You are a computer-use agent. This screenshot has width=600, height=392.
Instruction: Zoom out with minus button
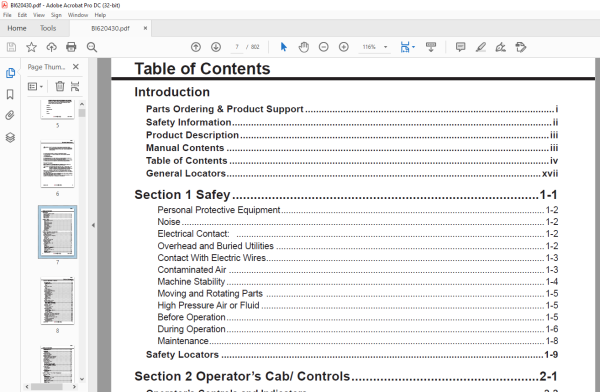(324, 47)
